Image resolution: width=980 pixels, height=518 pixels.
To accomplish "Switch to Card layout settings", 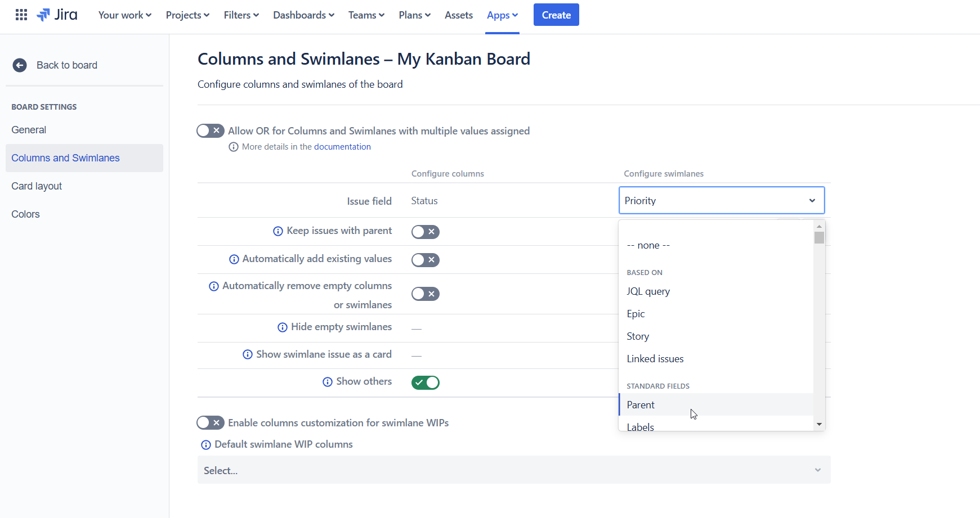I will point(36,186).
